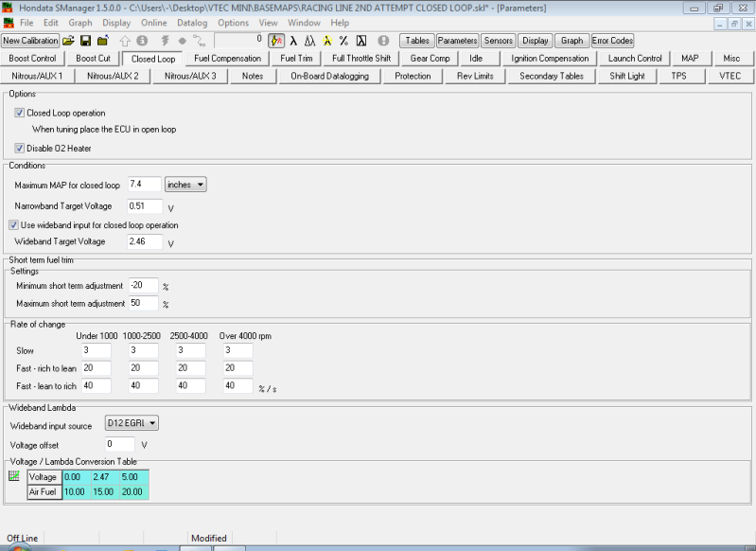This screenshot has height=551, width=756.
Task: Click the Maximum short term adjustment field
Action: (143, 303)
